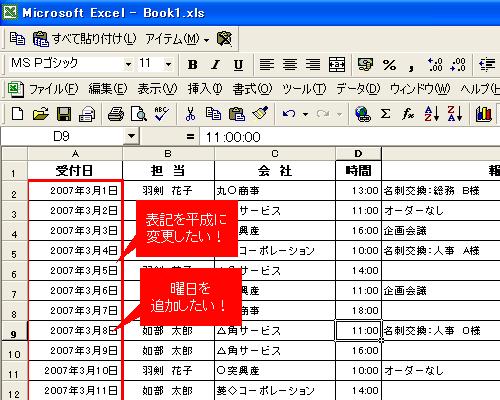Viewport: 500px width, 400px height.
Task: Open the font size 11 dropdown
Action: pos(168,64)
